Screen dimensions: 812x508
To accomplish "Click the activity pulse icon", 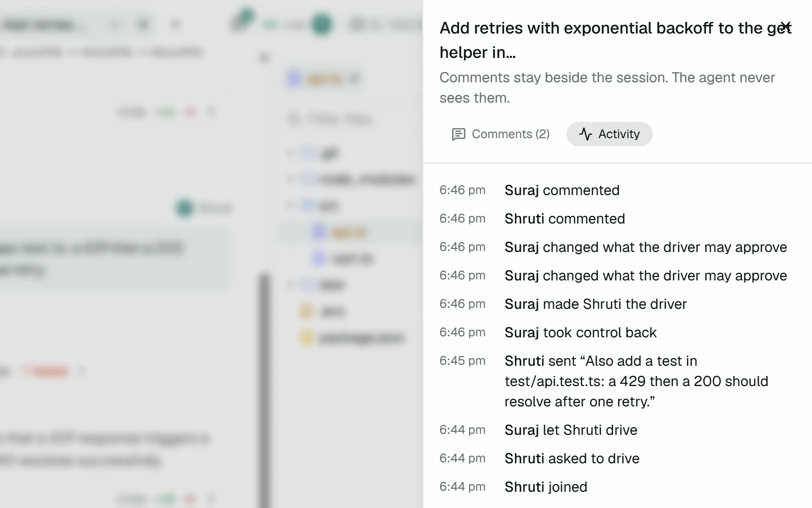I will pos(586,134).
